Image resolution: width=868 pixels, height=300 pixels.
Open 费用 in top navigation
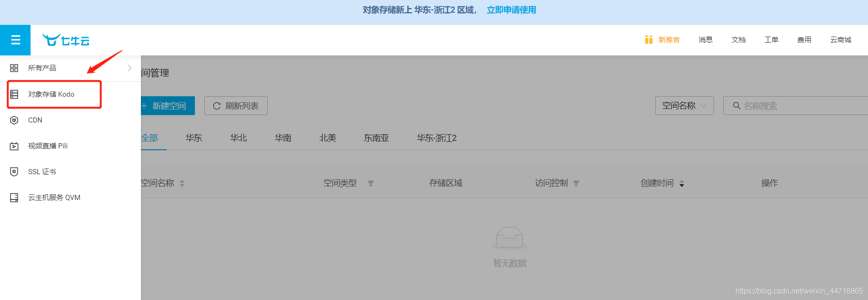click(804, 40)
